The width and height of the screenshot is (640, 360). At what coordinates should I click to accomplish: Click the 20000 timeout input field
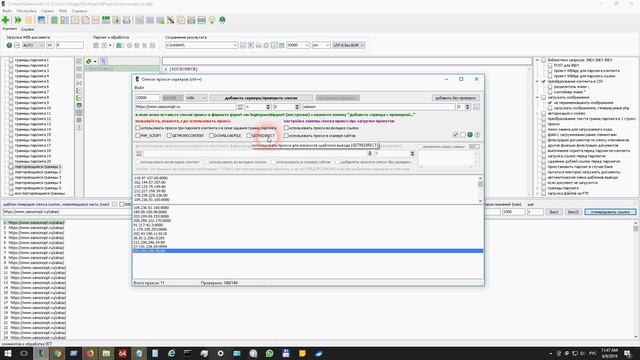[147, 98]
